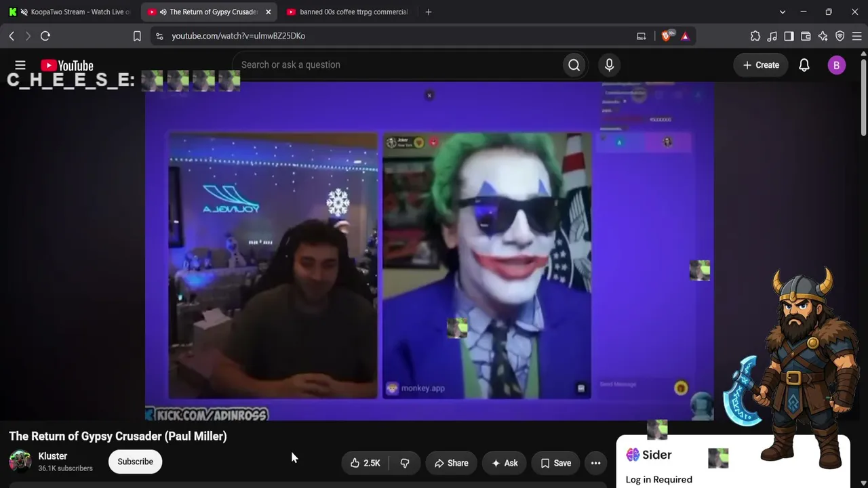Search by voice with microphone
Image resolution: width=868 pixels, height=488 pixels.
609,65
